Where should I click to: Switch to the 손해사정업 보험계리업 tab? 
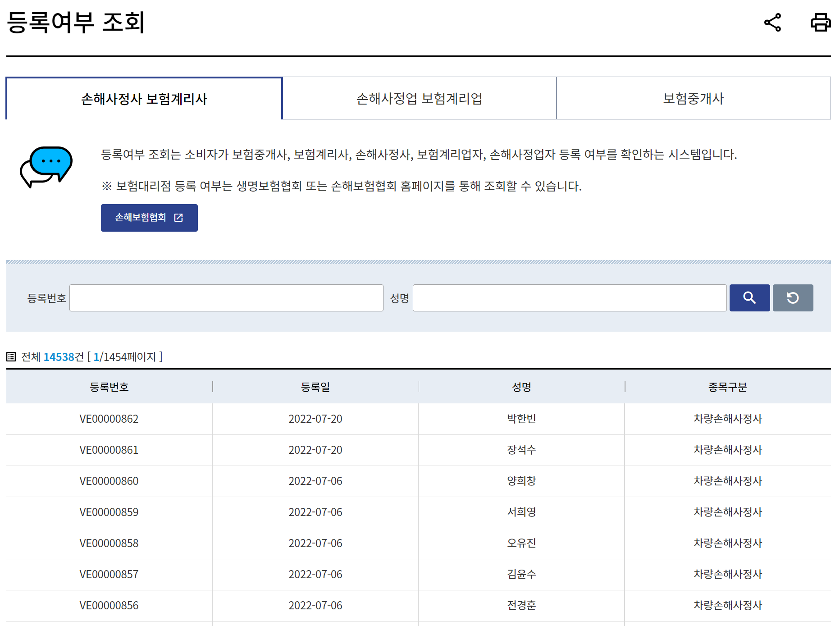420,98
